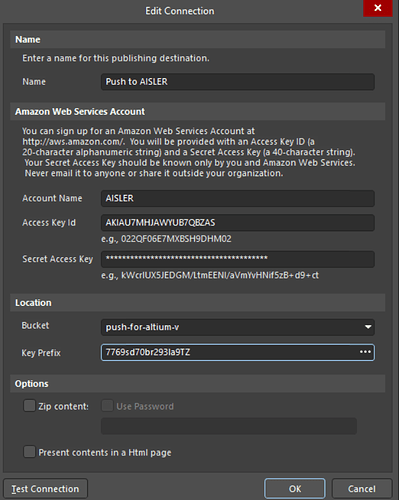Click the Name field containing Push to AISLER
This screenshot has width=399, height=500.
(238, 82)
